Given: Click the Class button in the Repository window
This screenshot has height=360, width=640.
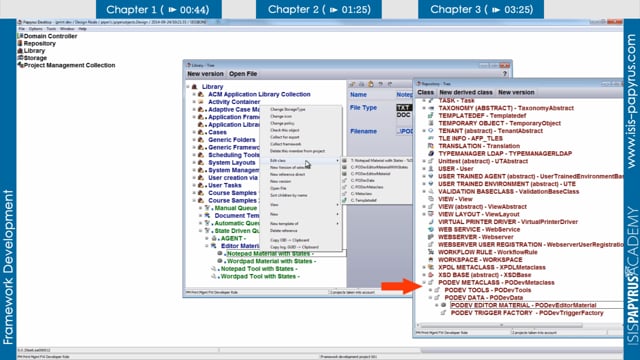Looking at the screenshot, I should [425, 92].
